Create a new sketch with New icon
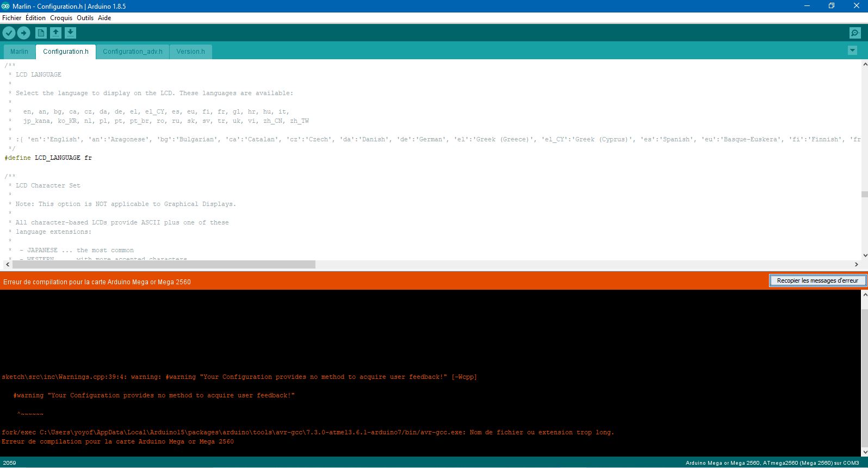This screenshot has width=868, height=468. (41, 33)
